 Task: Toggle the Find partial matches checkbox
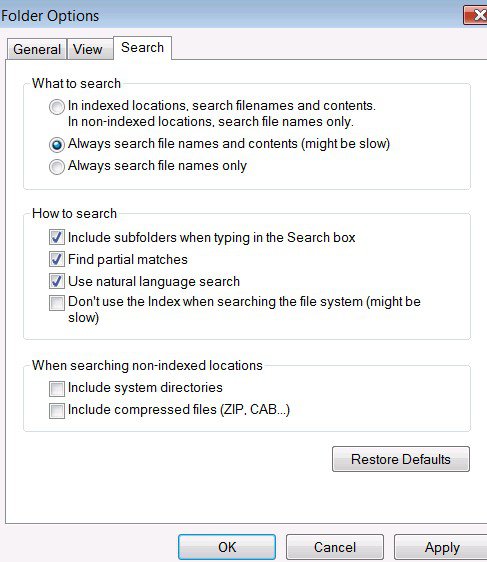(x=57, y=259)
